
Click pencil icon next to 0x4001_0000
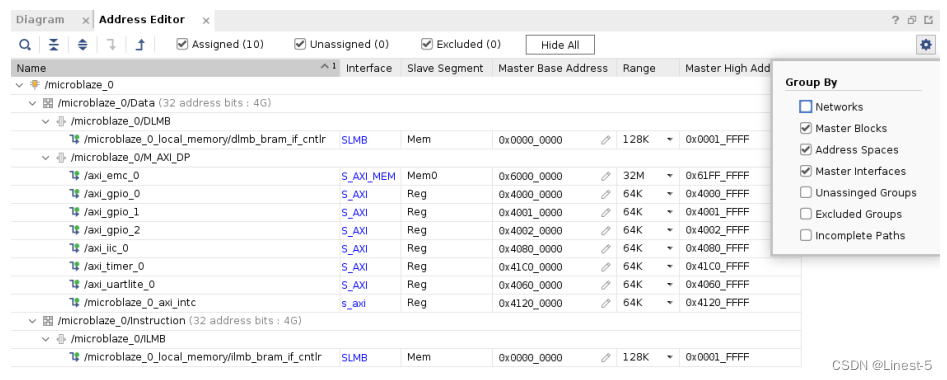(x=605, y=213)
